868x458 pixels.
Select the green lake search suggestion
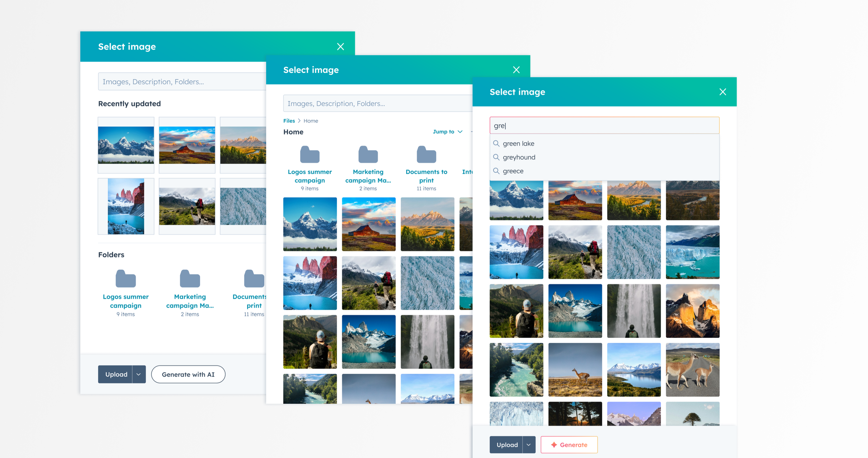[x=518, y=143]
